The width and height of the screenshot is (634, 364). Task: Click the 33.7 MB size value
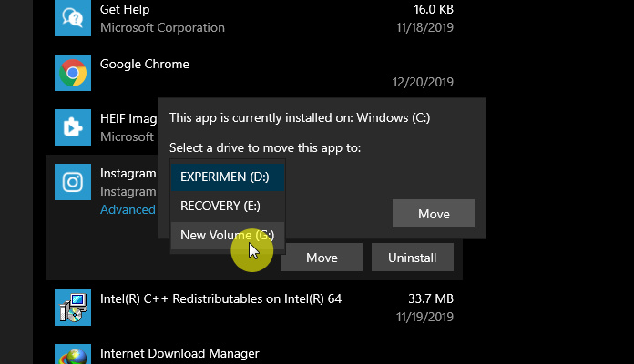(x=431, y=299)
